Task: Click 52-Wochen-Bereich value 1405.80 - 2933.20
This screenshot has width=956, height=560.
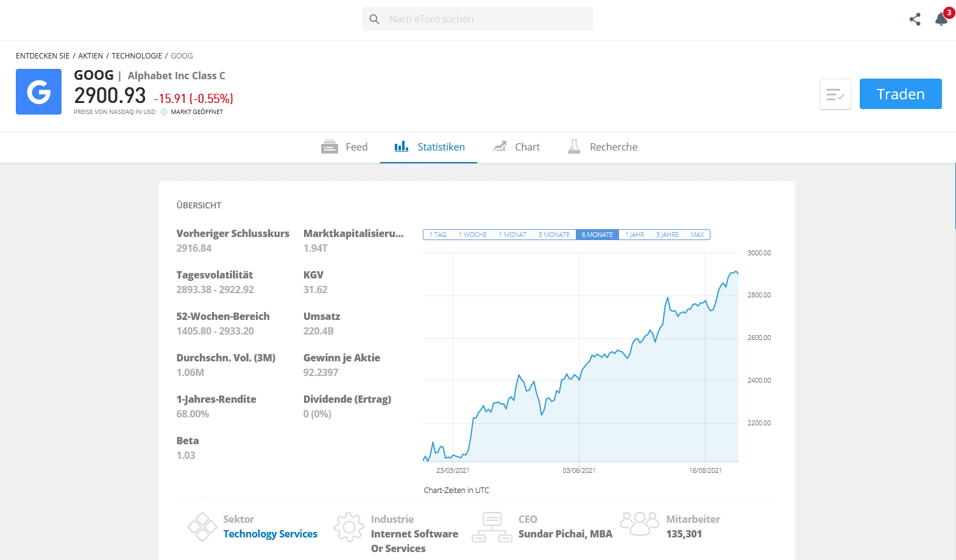Action: click(x=215, y=331)
